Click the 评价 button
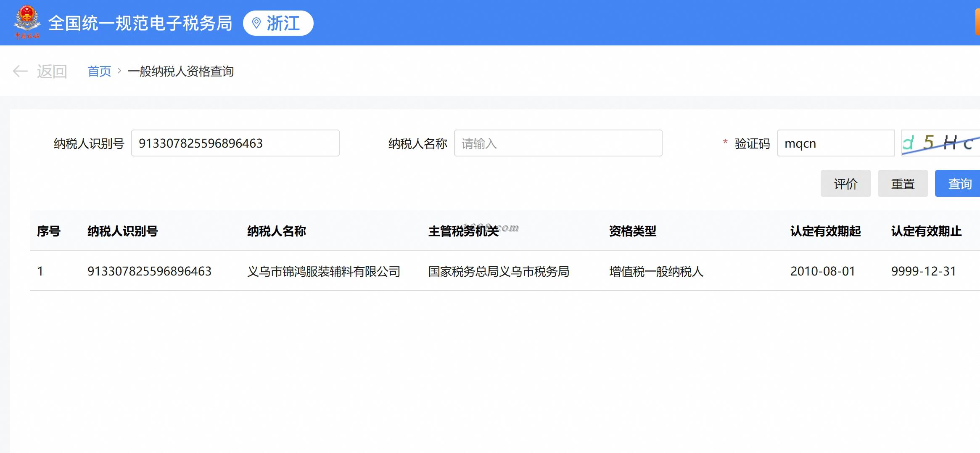The width and height of the screenshot is (980, 453). point(845,183)
